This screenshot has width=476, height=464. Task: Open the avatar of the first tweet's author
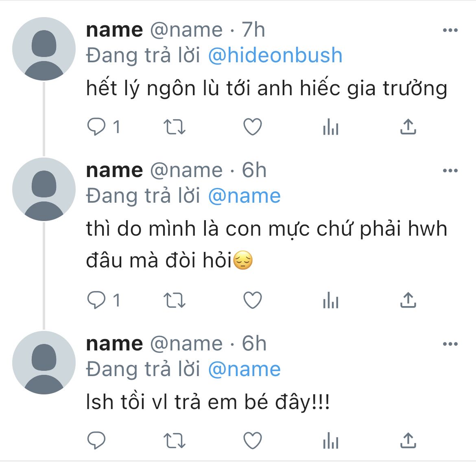pyautogui.click(x=44, y=49)
